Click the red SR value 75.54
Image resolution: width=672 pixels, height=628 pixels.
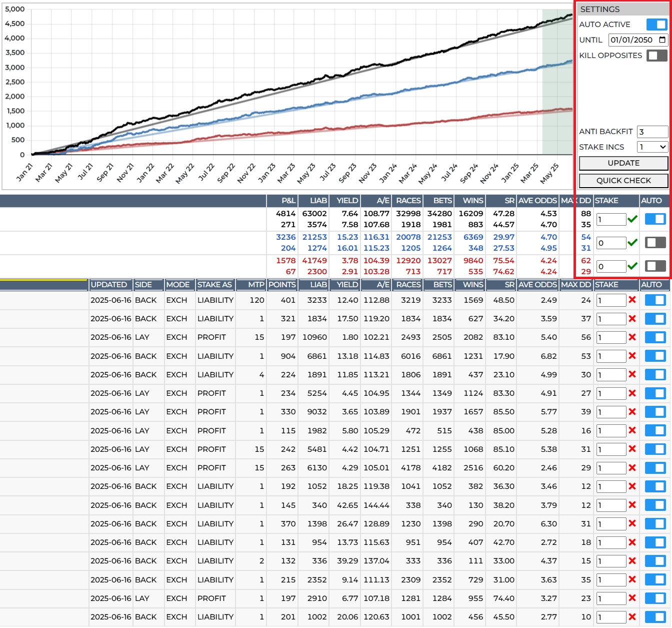[503, 261]
